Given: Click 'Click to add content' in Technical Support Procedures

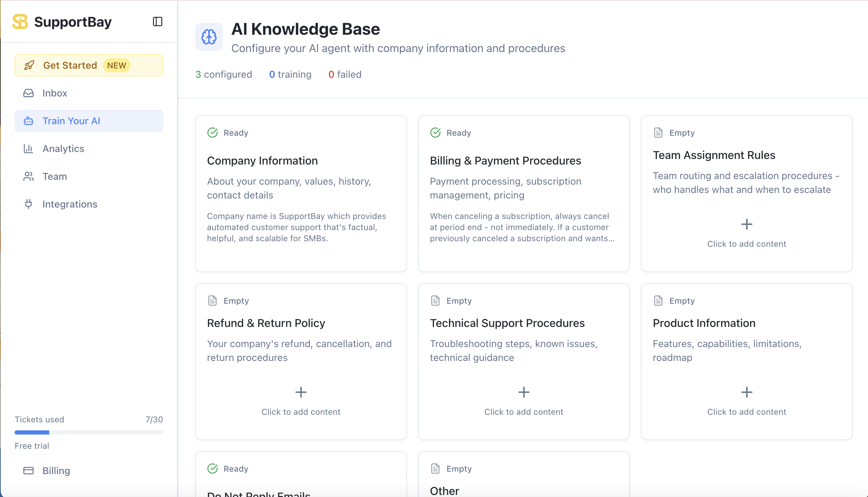Looking at the screenshot, I should point(524,412).
